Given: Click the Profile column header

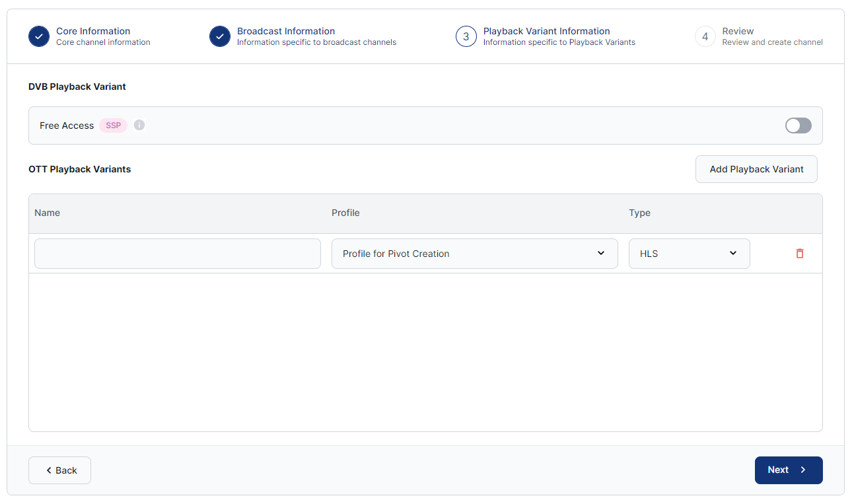Looking at the screenshot, I should (345, 213).
